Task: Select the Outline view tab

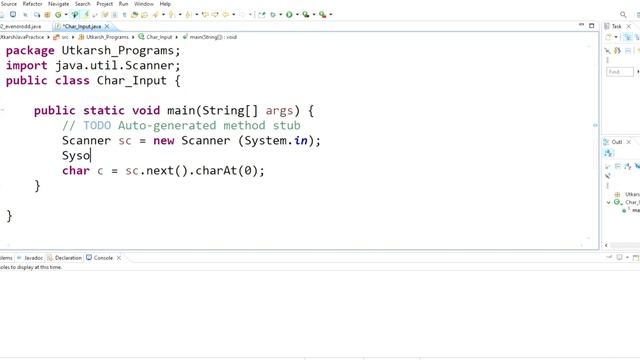Action: coord(613,142)
